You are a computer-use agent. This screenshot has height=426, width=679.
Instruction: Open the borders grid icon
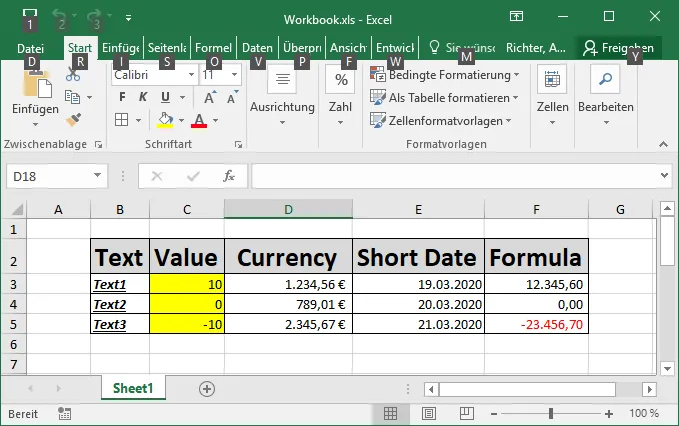pyautogui.click(x=122, y=120)
